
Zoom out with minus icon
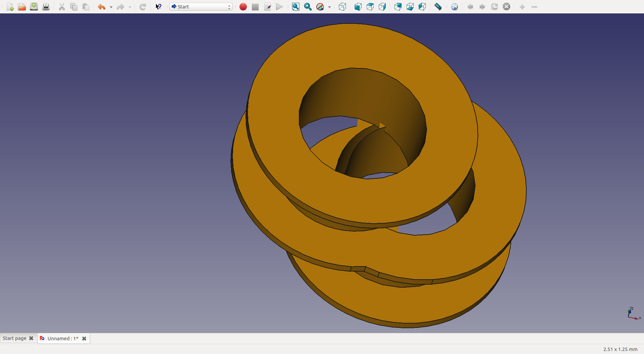[x=534, y=7]
